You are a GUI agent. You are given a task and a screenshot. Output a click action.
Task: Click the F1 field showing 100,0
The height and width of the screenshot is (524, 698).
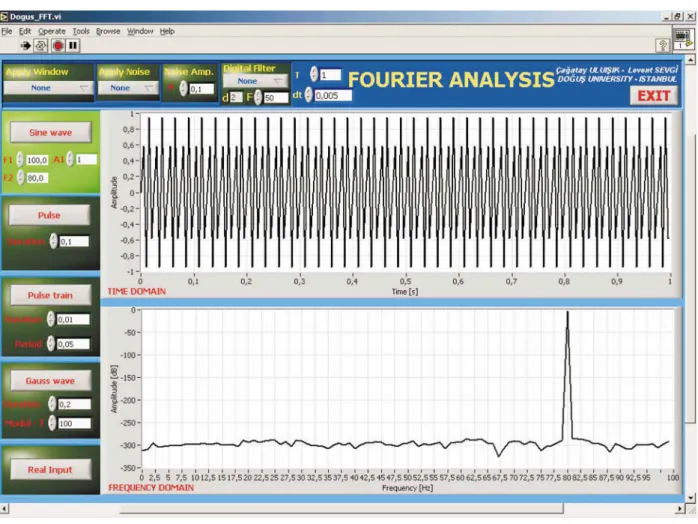[x=37, y=160]
